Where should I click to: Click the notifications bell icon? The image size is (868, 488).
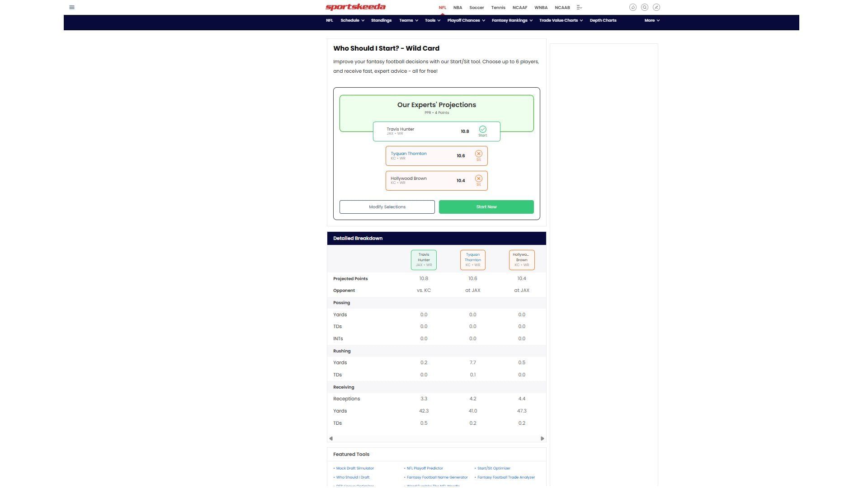[x=632, y=7]
